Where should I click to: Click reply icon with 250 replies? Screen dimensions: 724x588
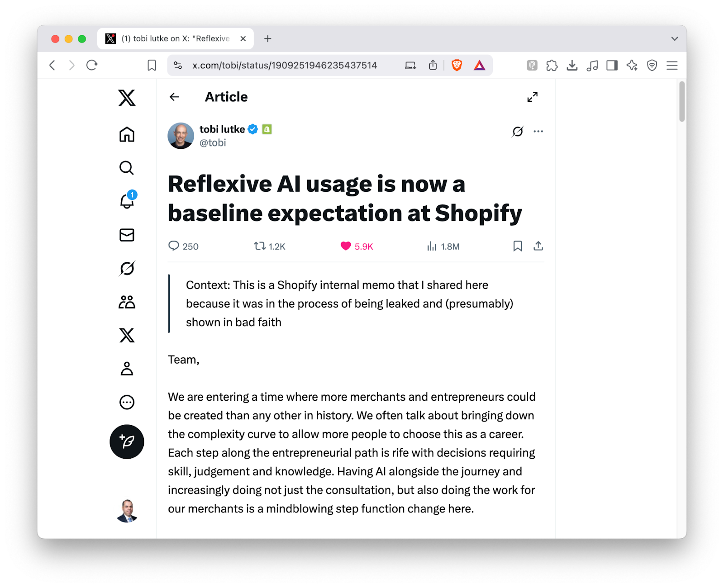(183, 246)
